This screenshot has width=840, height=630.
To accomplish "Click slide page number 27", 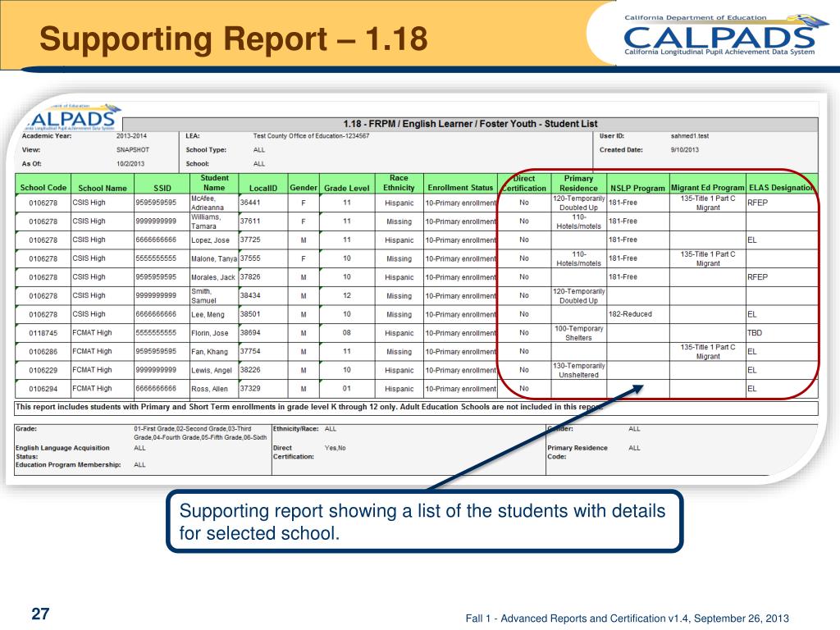I will point(41,614).
